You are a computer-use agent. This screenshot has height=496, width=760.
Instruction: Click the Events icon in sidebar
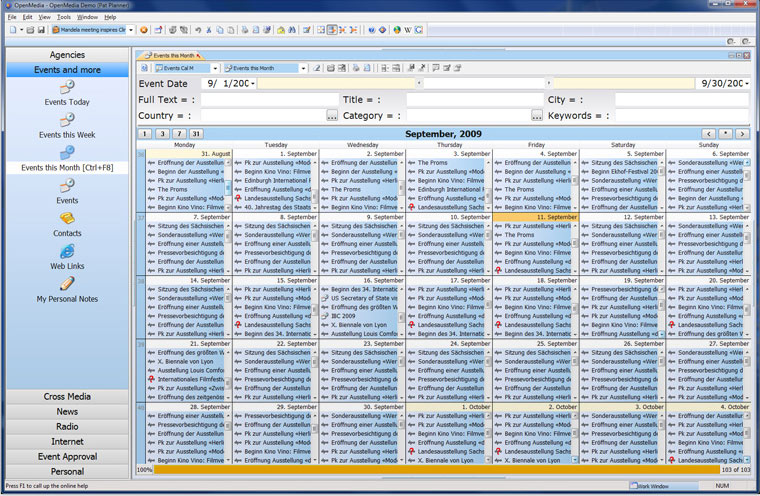67,185
